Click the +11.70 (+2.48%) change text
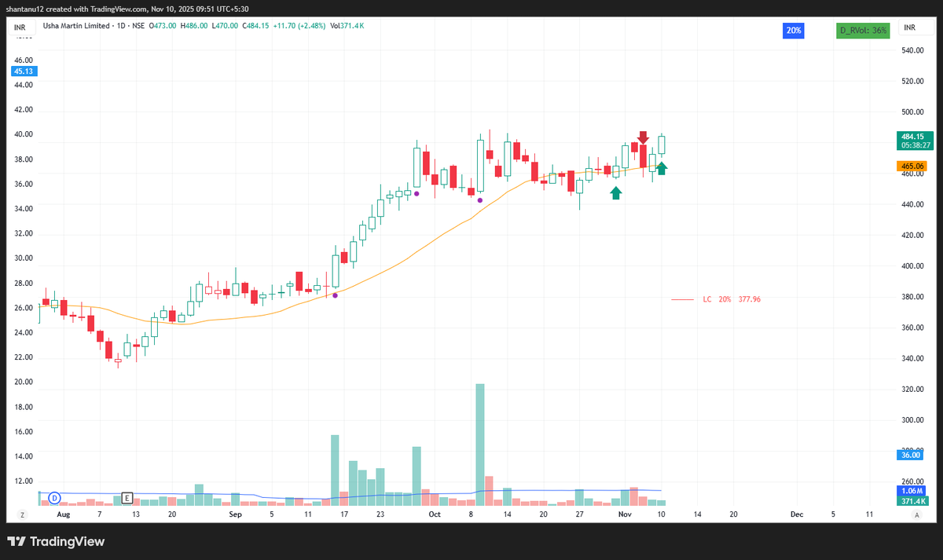The width and height of the screenshot is (943, 560). pyautogui.click(x=299, y=26)
